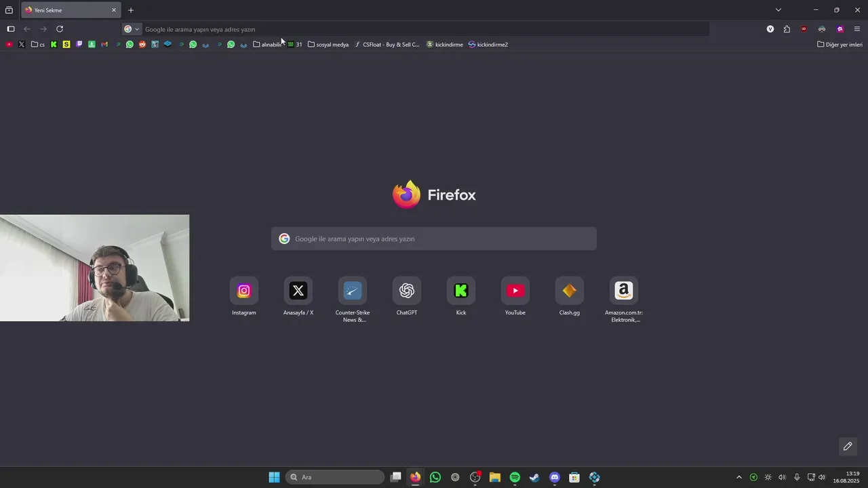Expand the alınabilir bookmarks folder
Screen dimensions: 868x488
click(268, 45)
